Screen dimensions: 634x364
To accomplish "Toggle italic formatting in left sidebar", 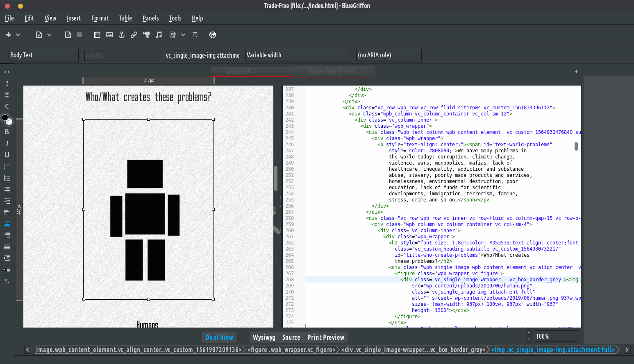I will tap(7, 143).
